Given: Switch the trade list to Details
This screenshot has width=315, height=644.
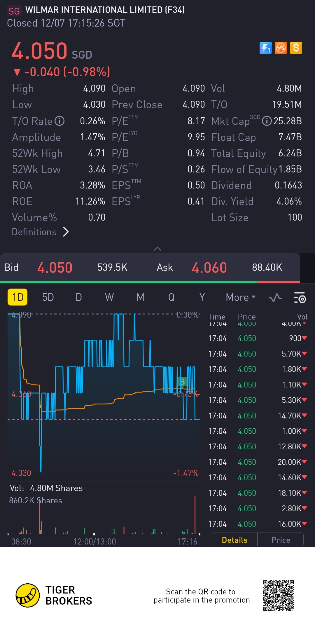Looking at the screenshot, I should (235, 540).
